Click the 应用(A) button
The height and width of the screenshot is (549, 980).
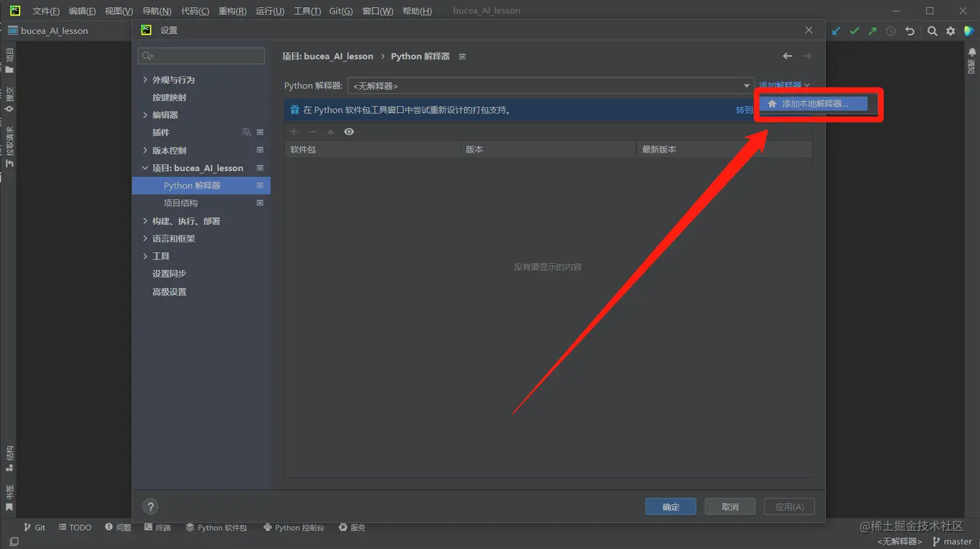click(789, 507)
